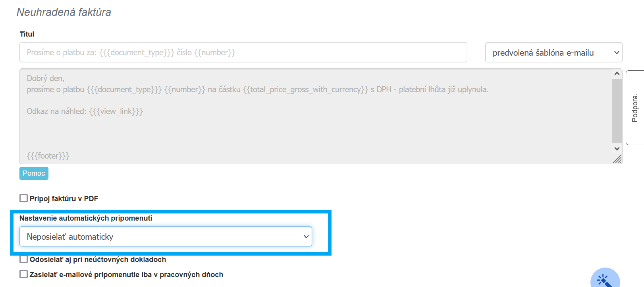Click the message box scroll-down arrow
Screen dimensions: 644x287
(x=617, y=148)
